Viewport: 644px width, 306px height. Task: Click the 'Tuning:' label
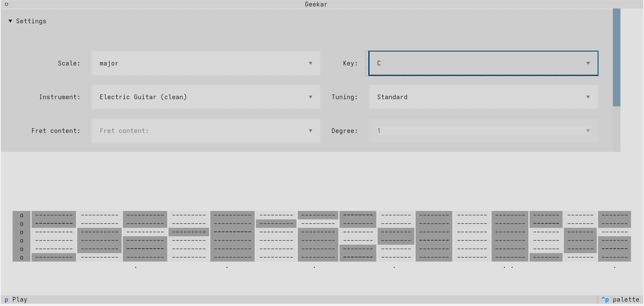344,97
